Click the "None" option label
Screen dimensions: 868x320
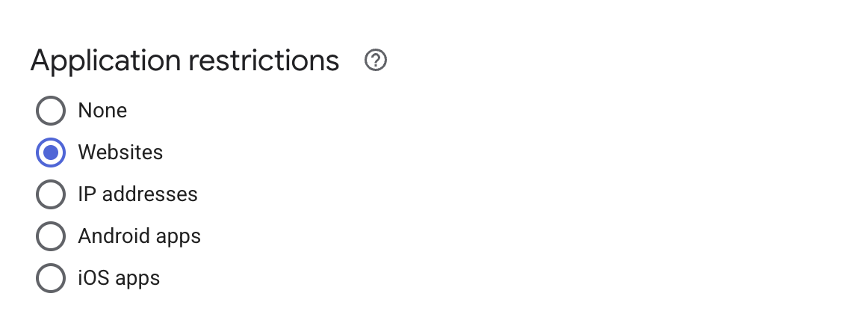[x=102, y=111]
